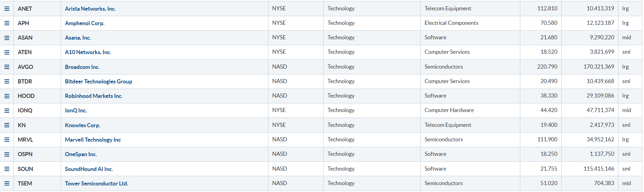Click hamburger icon beside MRVL
The height and width of the screenshot is (192, 644).
pos(7,140)
